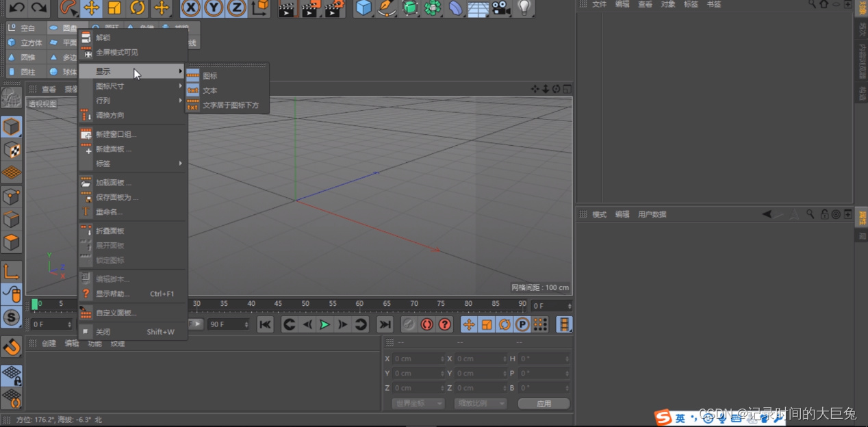Jump to the timeline end

pos(385,324)
